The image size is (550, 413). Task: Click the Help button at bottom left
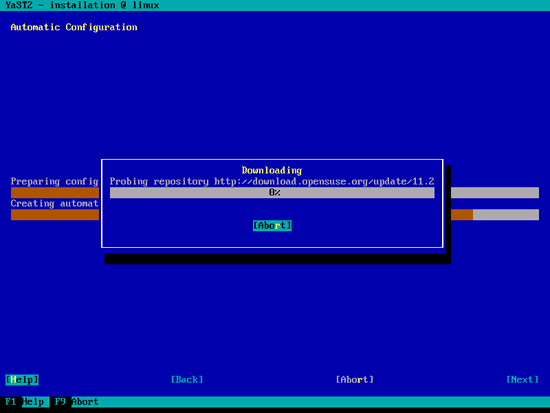pyautogui.click(x=22, y=380)
